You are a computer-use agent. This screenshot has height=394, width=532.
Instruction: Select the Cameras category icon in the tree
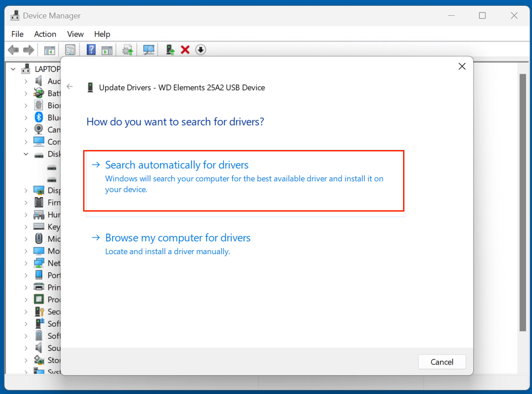click(x=38, y=129)
